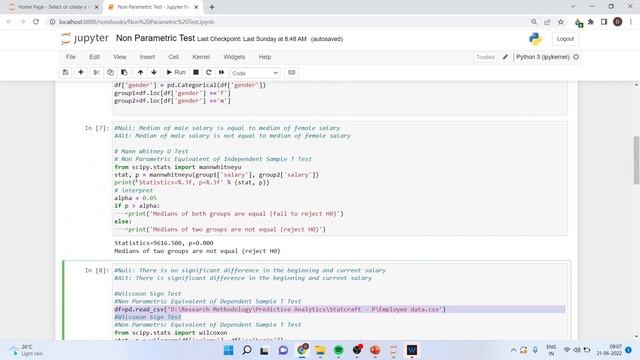Viewport: 640px width, 360px height.
Task: Bookmark this page with star icon
Action: click(561, 22)
